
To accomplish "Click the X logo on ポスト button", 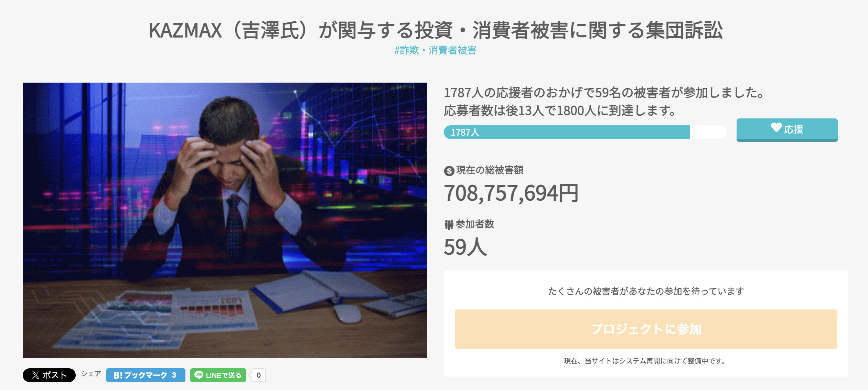I will (x=36, y=375).
